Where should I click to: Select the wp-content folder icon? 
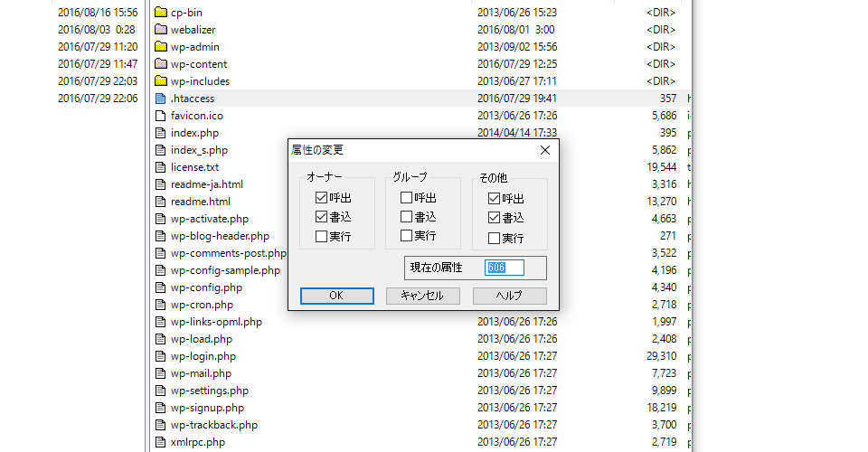[x=161, y=63]
